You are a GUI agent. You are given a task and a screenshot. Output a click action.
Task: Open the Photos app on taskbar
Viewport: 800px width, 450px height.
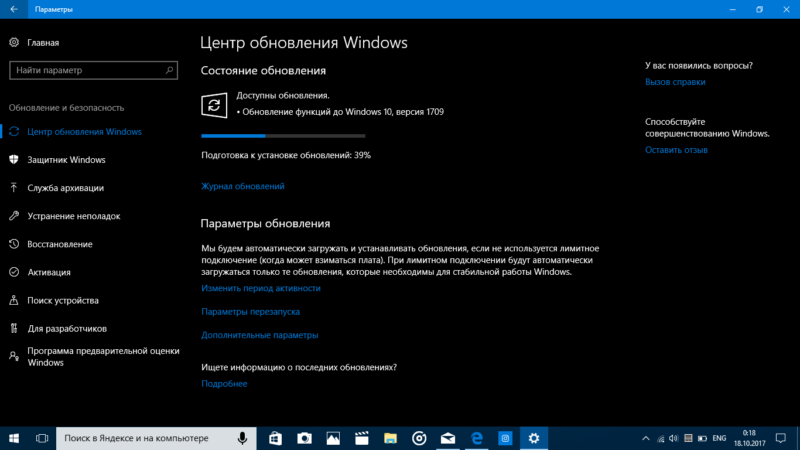(x=333, y=438)
